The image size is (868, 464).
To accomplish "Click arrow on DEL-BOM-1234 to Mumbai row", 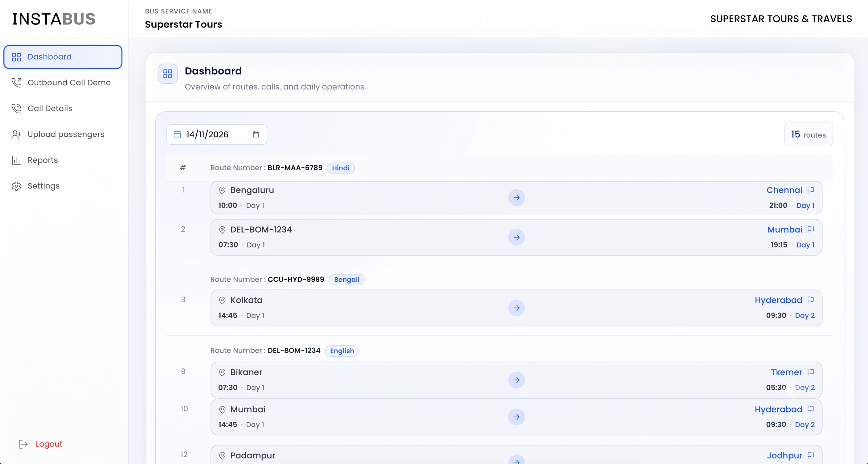I will [516, 237].
